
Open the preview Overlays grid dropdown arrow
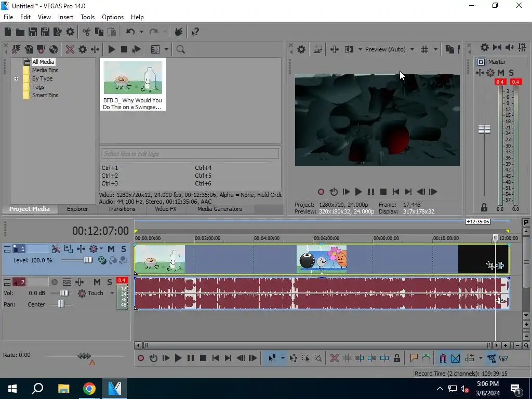(x=436, y=49)
